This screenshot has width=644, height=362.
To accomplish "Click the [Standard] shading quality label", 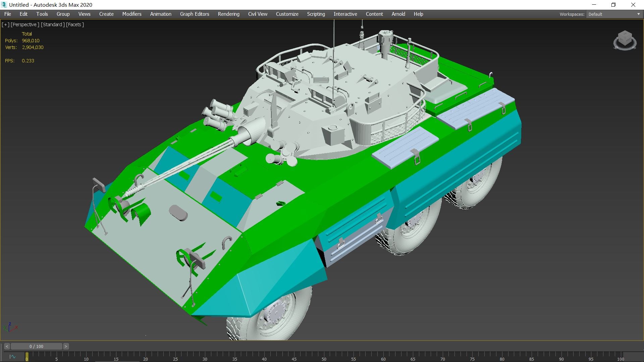I will [x=53, y=24].
